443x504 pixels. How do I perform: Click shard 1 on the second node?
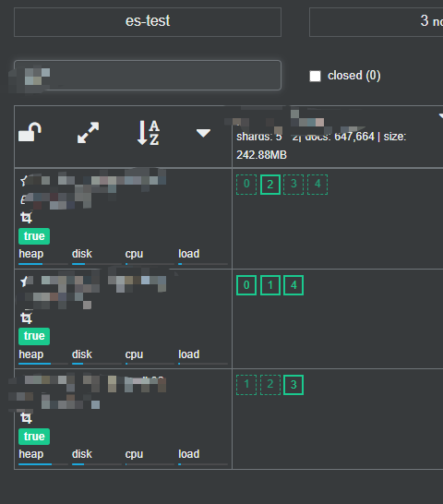pyautogui.click(x=270, y=285)
